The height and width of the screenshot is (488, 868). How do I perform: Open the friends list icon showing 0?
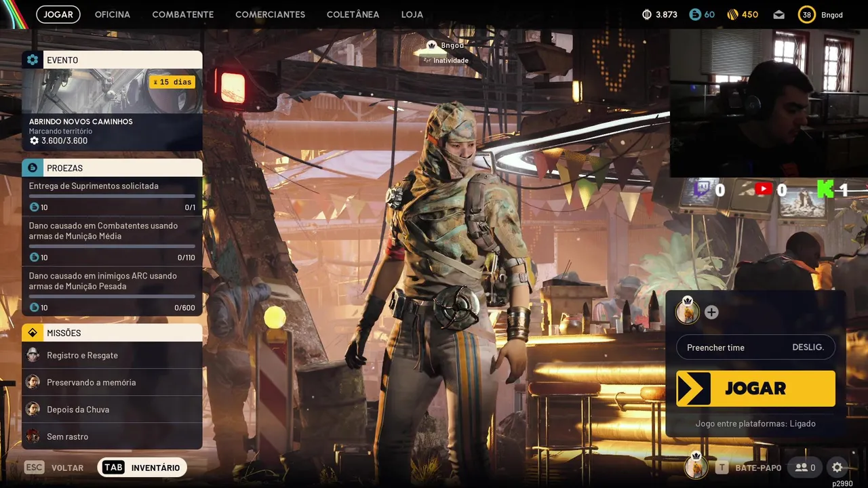tap(806, 468)
